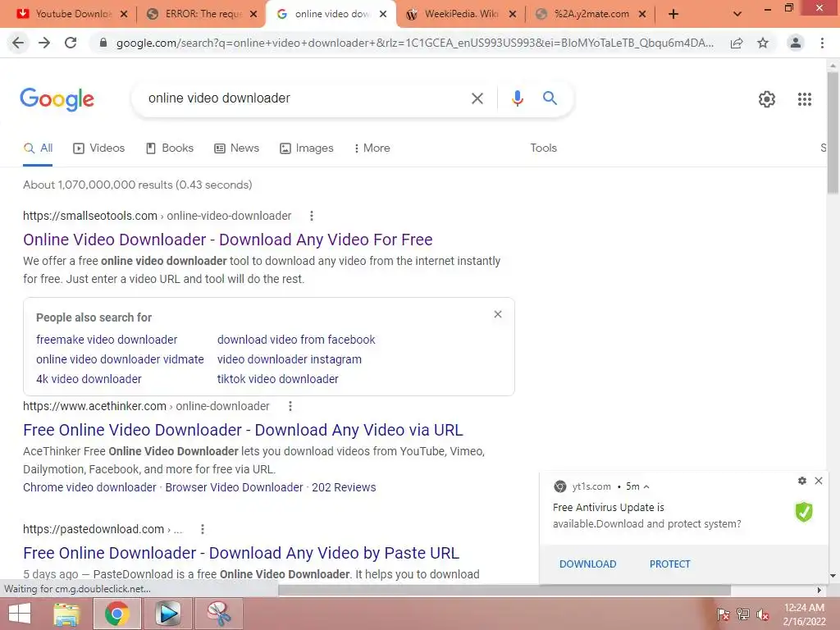
Task: Open new browser tab
Action: 673,14
